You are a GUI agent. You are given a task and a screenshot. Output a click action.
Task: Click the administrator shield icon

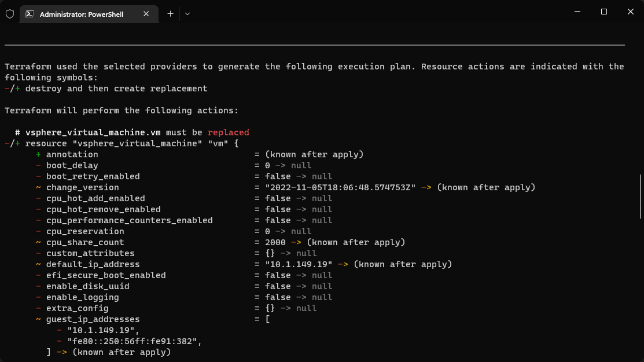[x=10, y=14]
